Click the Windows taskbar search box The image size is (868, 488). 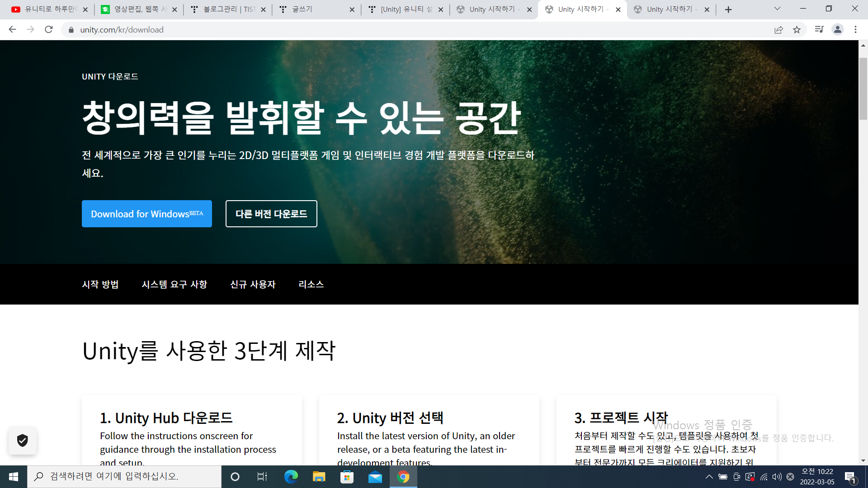click(x=124, y=477)
